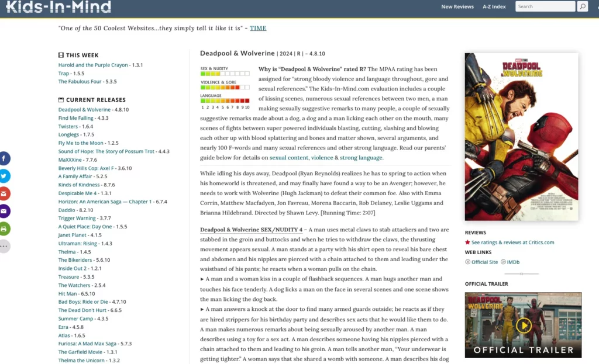Open The Dead Don't Hurt review
This screenshot has height=364, width=599.
pyautogui.click(x=82, y=310)
